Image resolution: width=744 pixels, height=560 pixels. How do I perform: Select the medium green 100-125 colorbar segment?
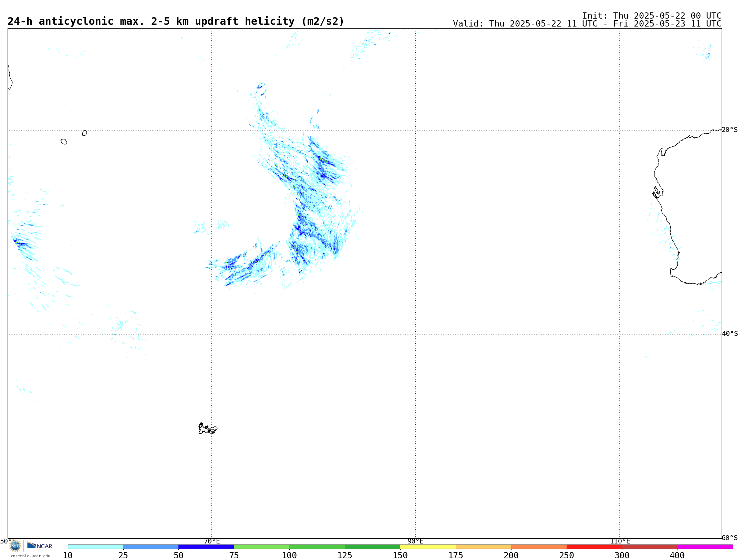317,547
